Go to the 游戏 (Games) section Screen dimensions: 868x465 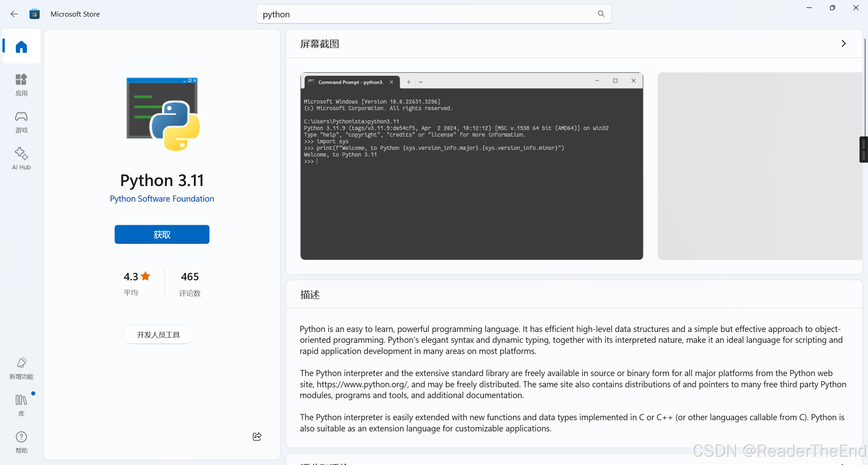tap(21, 122)
